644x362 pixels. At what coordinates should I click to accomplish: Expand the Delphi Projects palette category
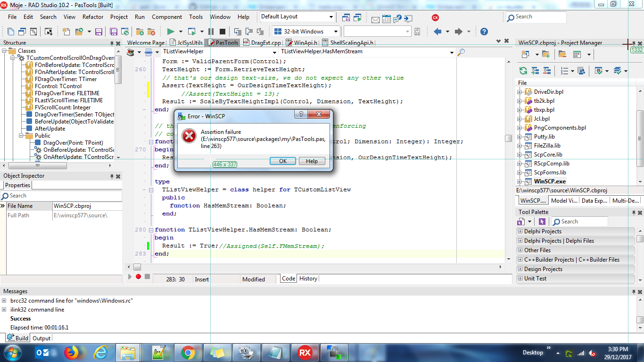pyautogui.click(x=520, y=231)
